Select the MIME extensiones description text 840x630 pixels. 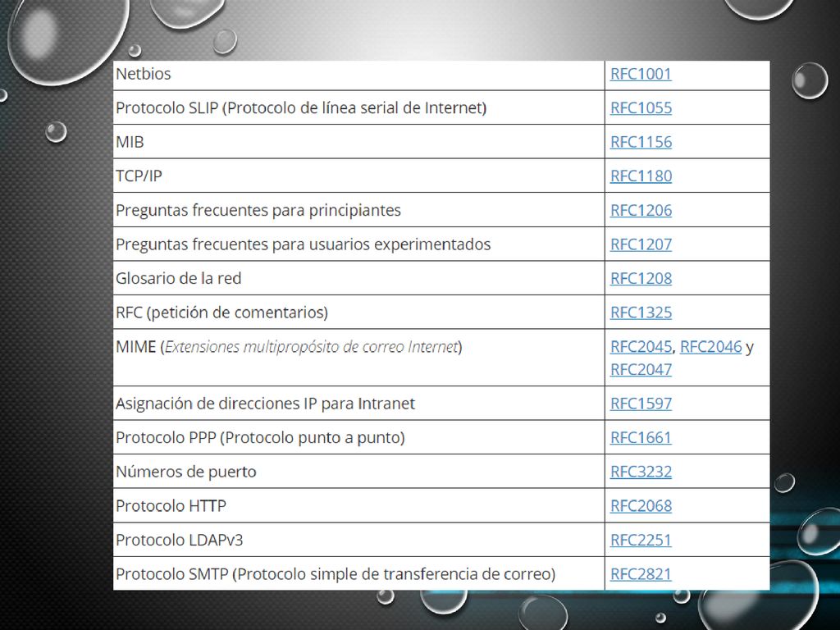tap(290, 347)
